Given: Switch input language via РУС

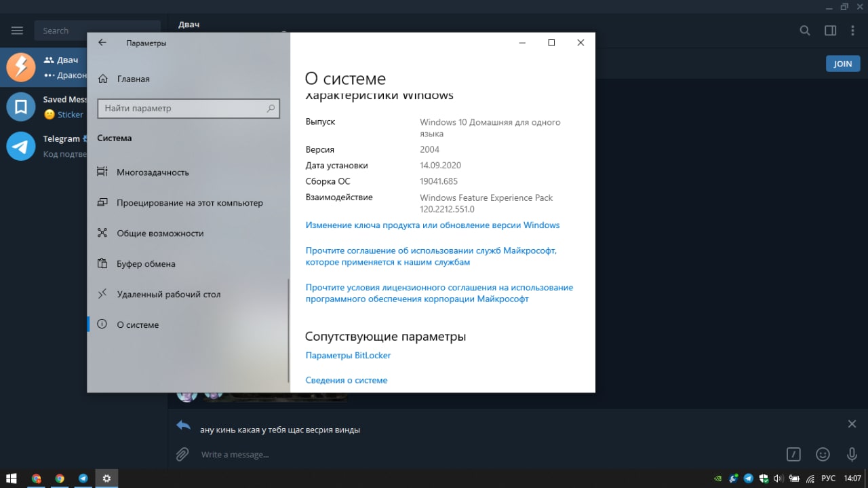Looking at the screenshot, I should point(828,478).
